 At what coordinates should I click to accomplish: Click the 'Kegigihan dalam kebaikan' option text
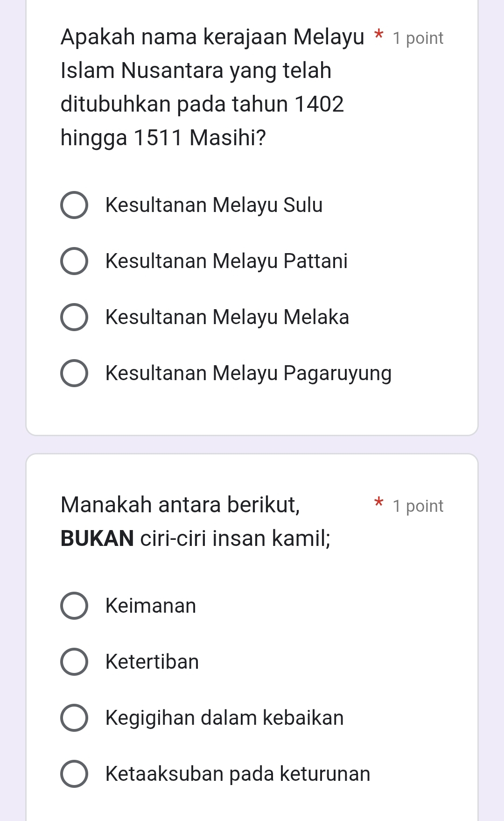click(x=224, y=718)
